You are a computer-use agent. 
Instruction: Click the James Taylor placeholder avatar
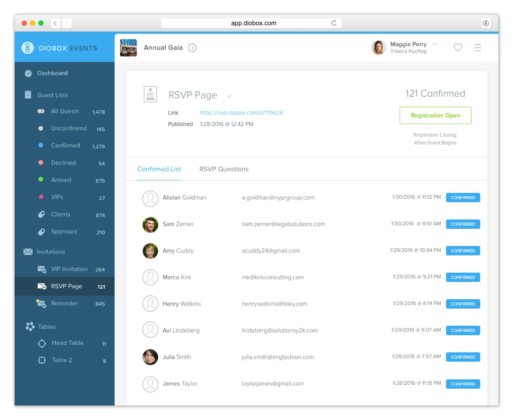(150, 384)
